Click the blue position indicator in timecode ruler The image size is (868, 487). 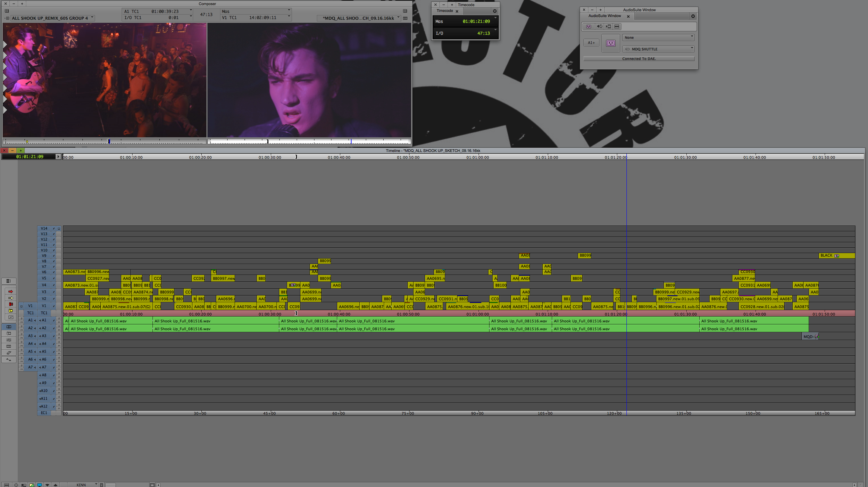click(x=626, y=157)
